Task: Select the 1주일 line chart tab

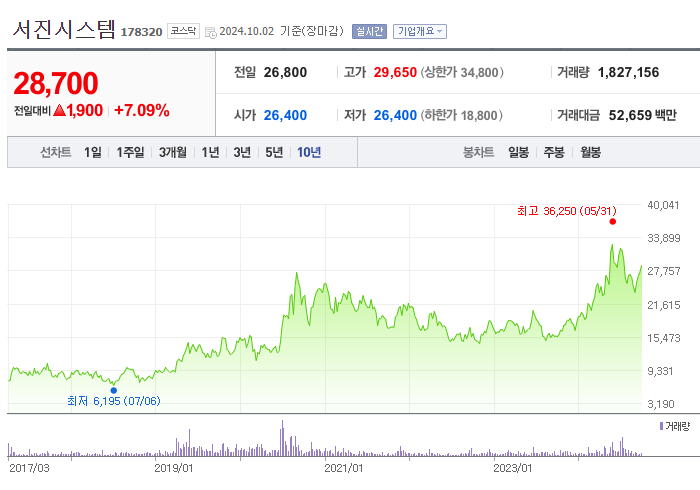Action: [130, 152]
